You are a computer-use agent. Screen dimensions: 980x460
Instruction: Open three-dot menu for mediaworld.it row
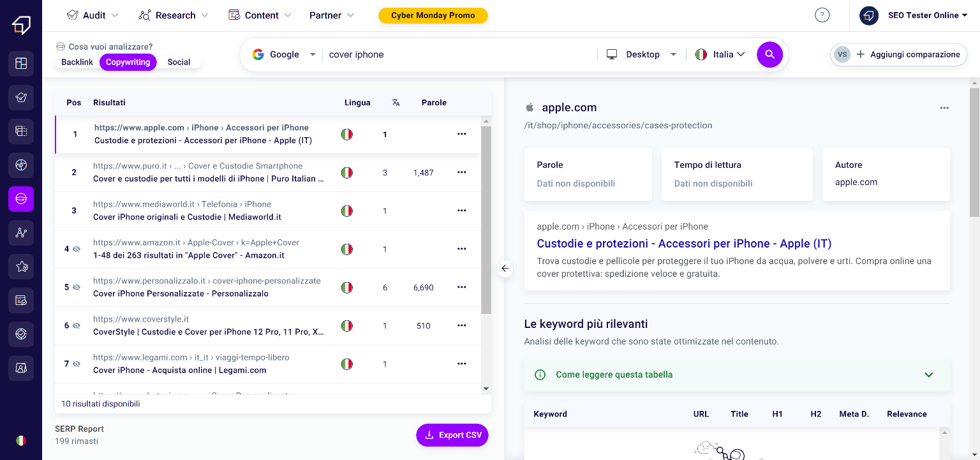point(462,211)
